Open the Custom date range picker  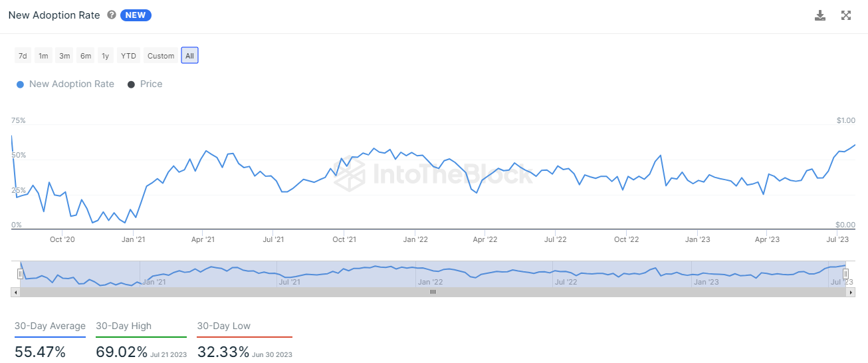tap(161, 56)
